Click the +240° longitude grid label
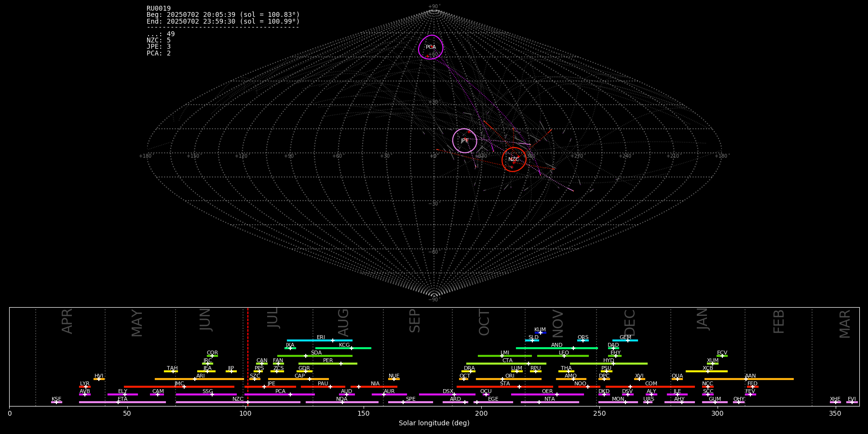The height and width of the screenshot is (434, 868). [625, 156]
